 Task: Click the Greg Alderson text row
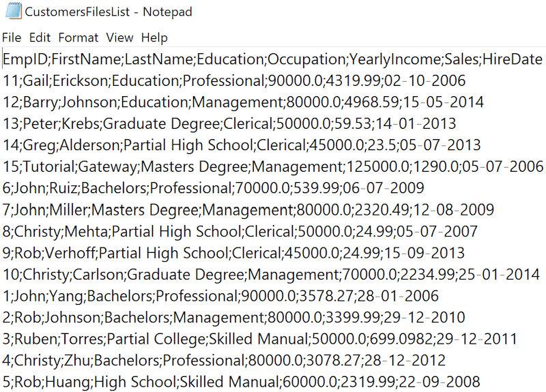pyautogui.click(x=242, y=145)
